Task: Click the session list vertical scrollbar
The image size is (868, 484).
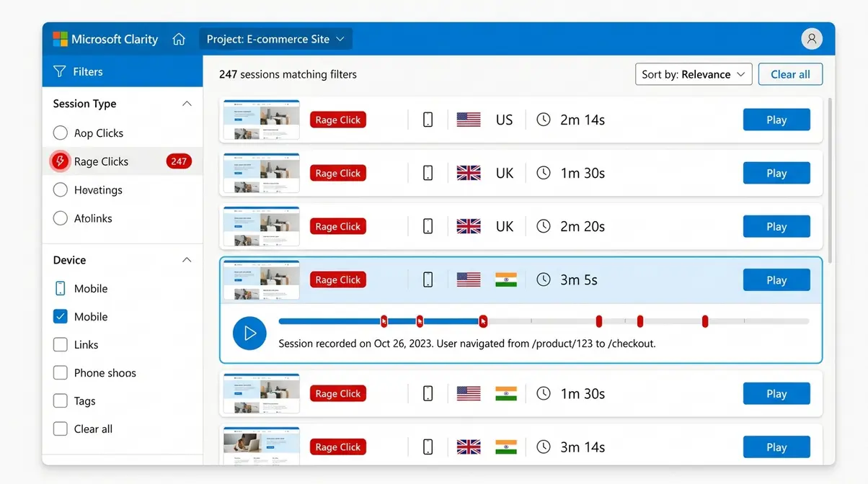Action: tap(831, 180)
